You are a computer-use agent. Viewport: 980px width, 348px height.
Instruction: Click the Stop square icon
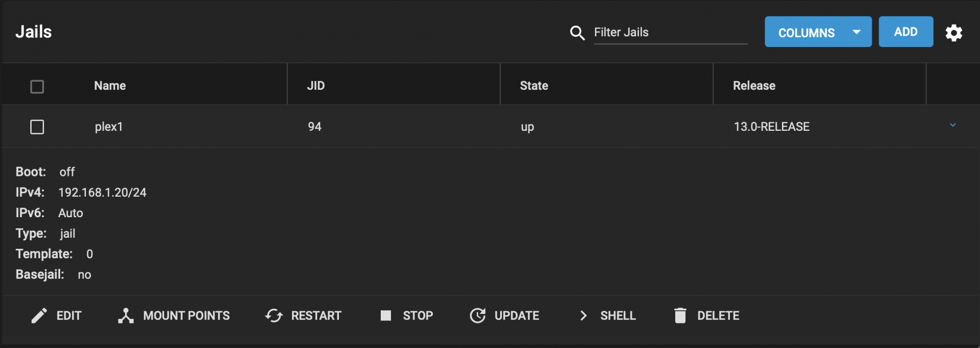click(386, 316)
